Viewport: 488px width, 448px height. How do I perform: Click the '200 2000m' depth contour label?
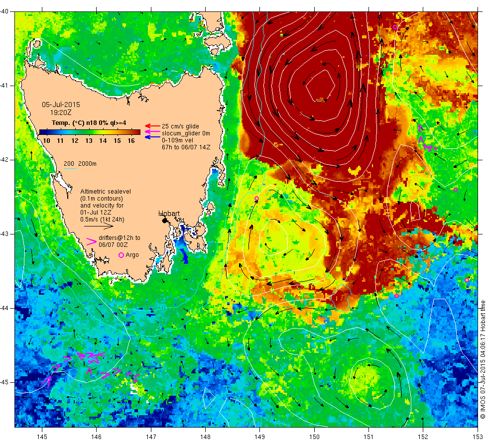[x=80, y=164]
